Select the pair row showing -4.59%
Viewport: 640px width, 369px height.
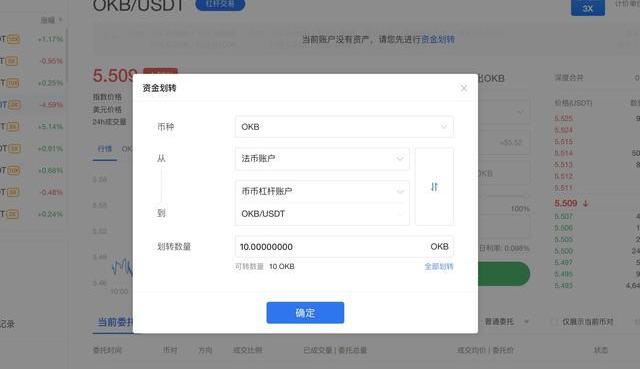click(33, 105)
